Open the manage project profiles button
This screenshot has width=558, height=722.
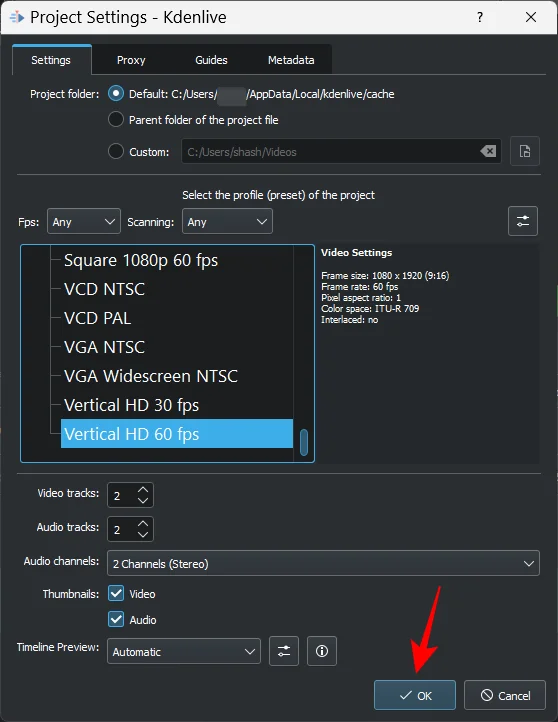[523, 221]
